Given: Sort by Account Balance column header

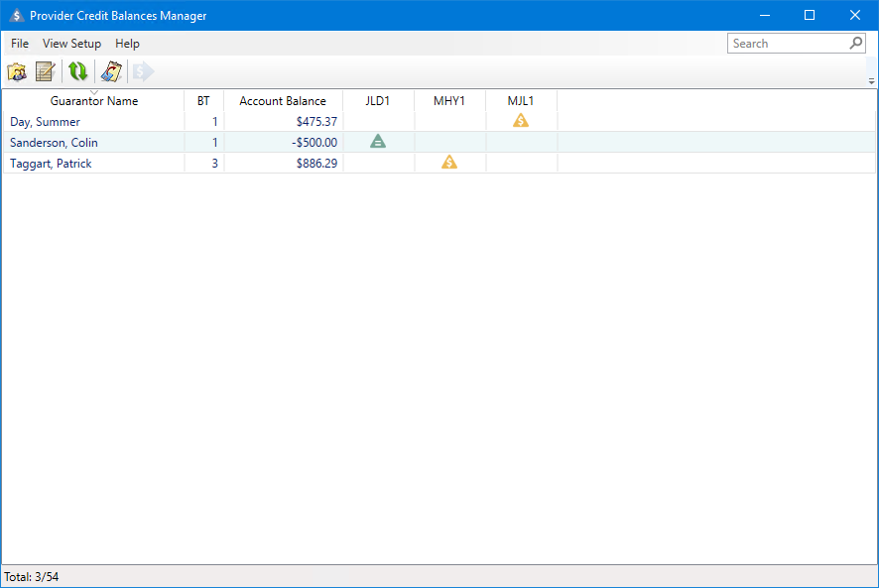Looking at the screenshot, I should pyautogui.click(x=283, y=101).
